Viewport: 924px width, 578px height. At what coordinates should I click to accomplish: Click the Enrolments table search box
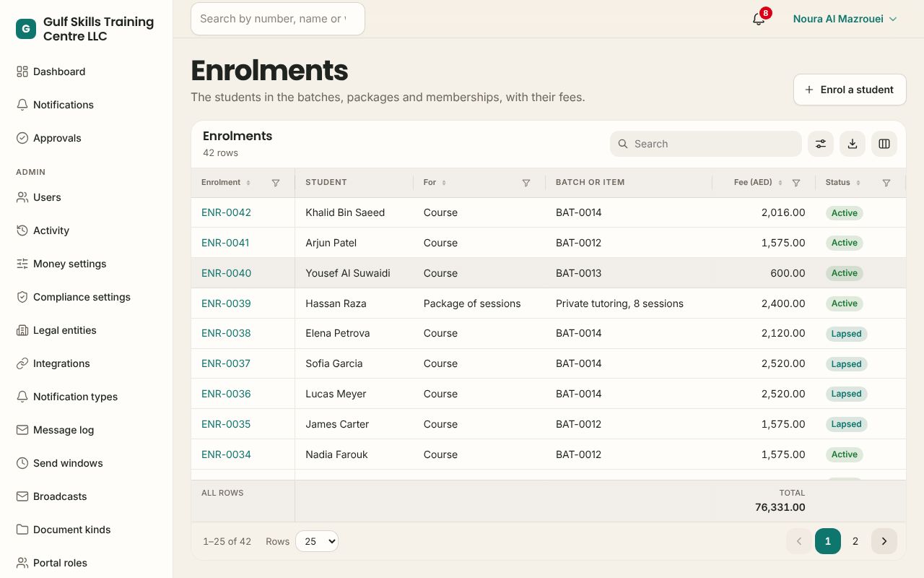(x=706, y=144)
